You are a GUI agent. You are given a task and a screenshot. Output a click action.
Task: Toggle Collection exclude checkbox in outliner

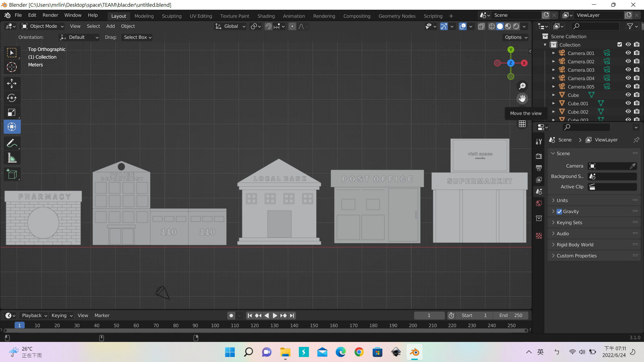(x=620, y=45)
